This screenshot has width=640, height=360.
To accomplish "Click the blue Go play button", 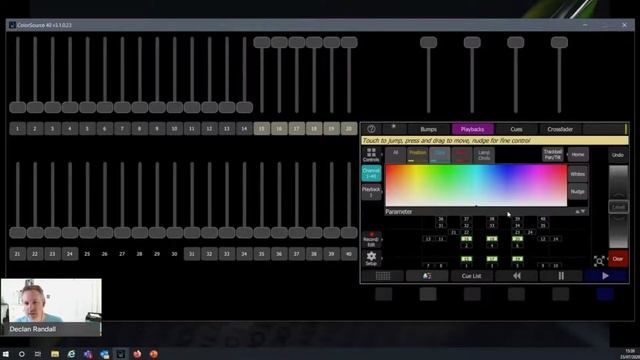I will click(606, 276).
